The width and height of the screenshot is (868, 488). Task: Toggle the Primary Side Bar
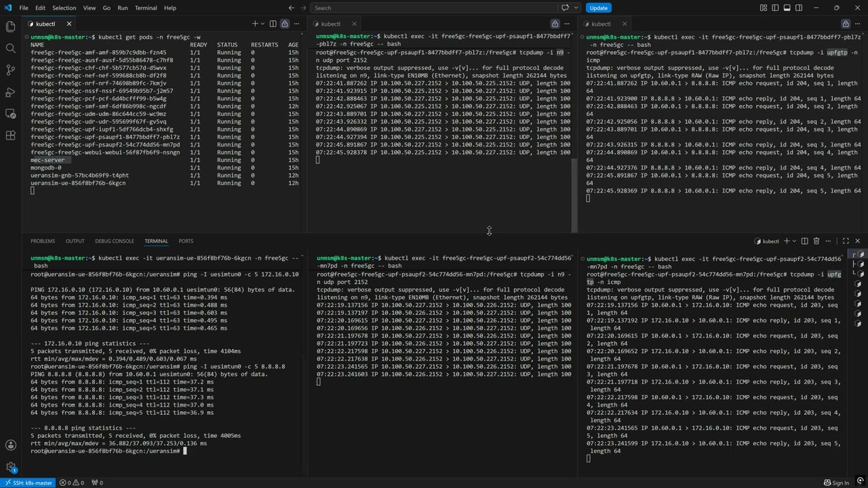point(776,8)
